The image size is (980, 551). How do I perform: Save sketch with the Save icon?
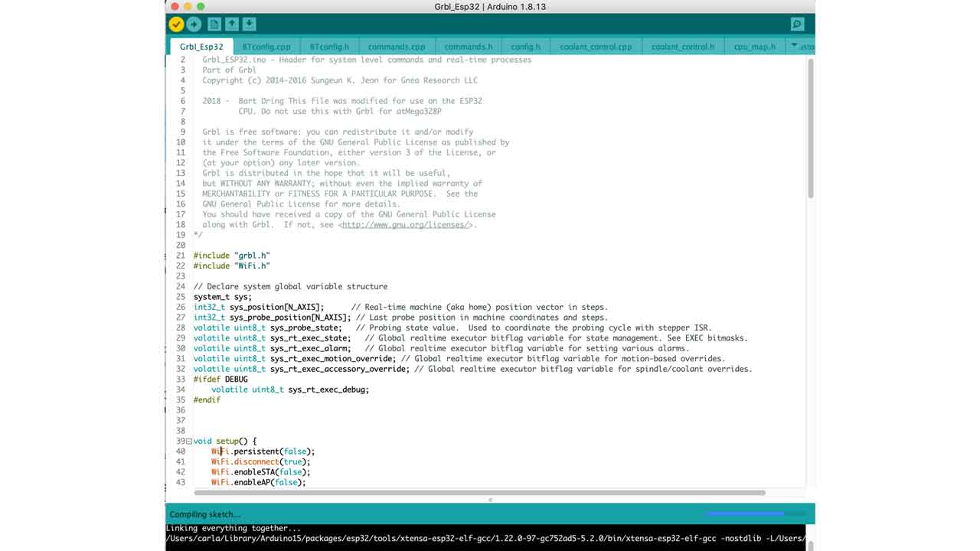(x=250, y=24)
